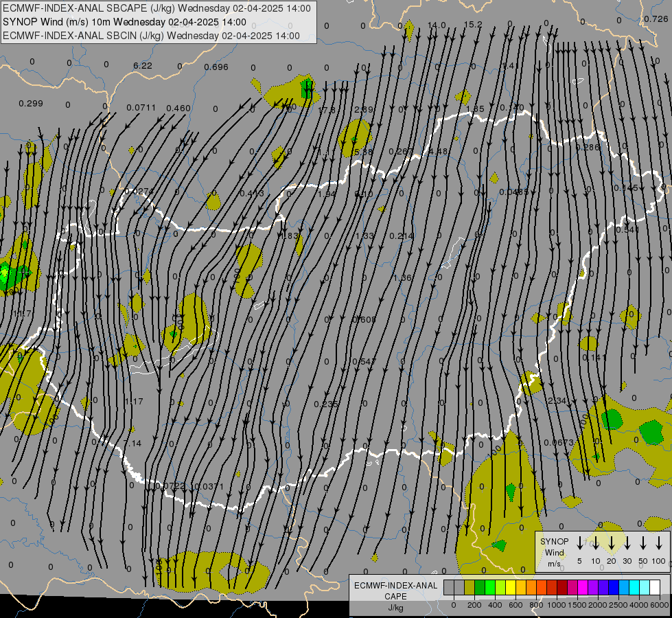Click the ECMWF-INDEX-ANAL SBCAPE title line
The height and width of the screenshot is (618, 672).
(x=157, y=8)
